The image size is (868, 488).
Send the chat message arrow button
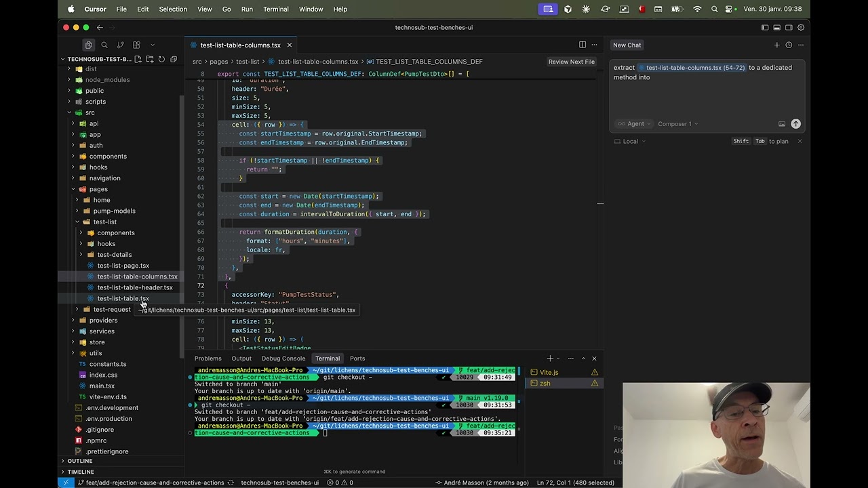click(795, 124)
